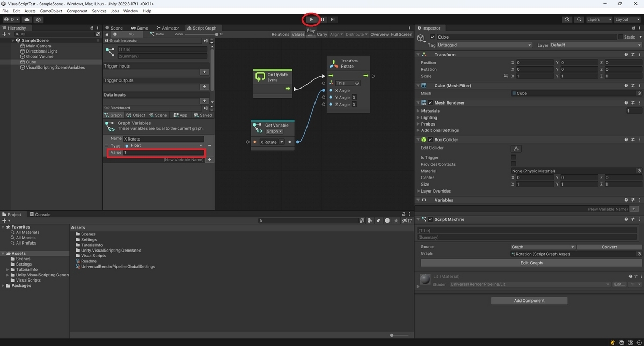Toggle the Is Trigger checkbox

[514, 158]
